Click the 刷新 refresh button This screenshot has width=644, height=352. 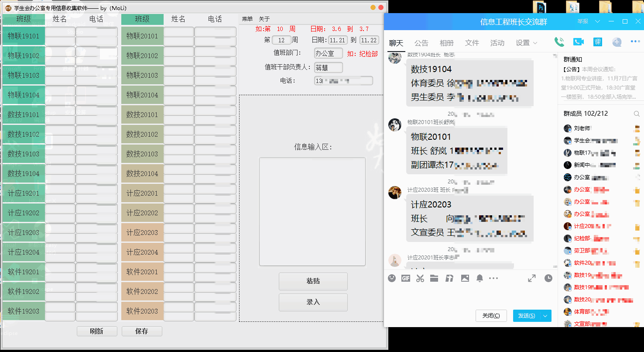[x=97, y=331]
